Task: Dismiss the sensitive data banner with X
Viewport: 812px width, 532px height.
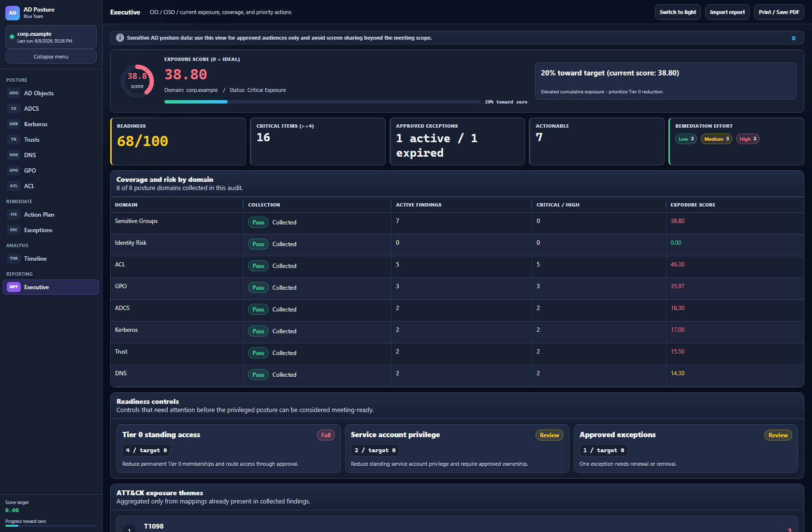Action: 793,38
